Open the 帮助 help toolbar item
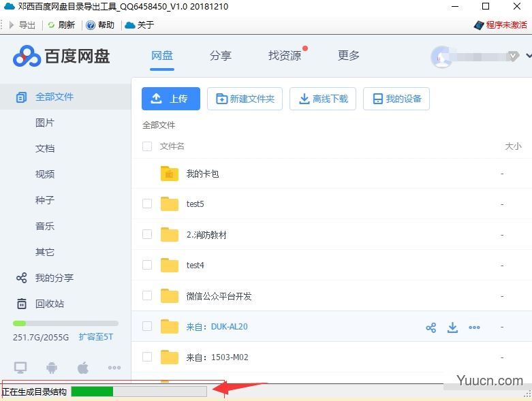This screenshot has width=532, height=401. pyautogui.click(x=100, y=25)
